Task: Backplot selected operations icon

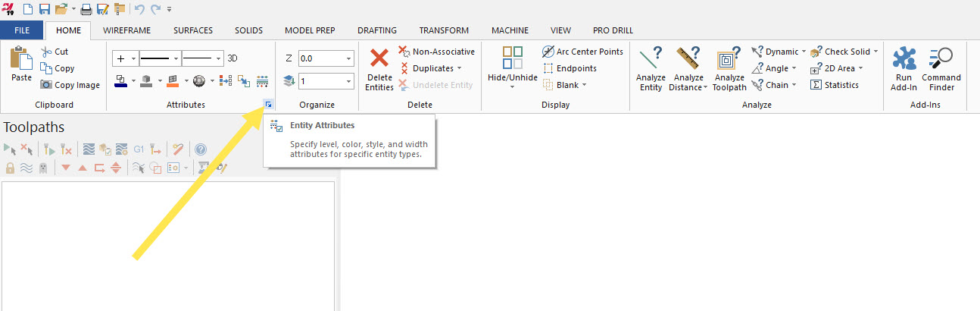Action: pyautogui.click(x=89, y=149)
